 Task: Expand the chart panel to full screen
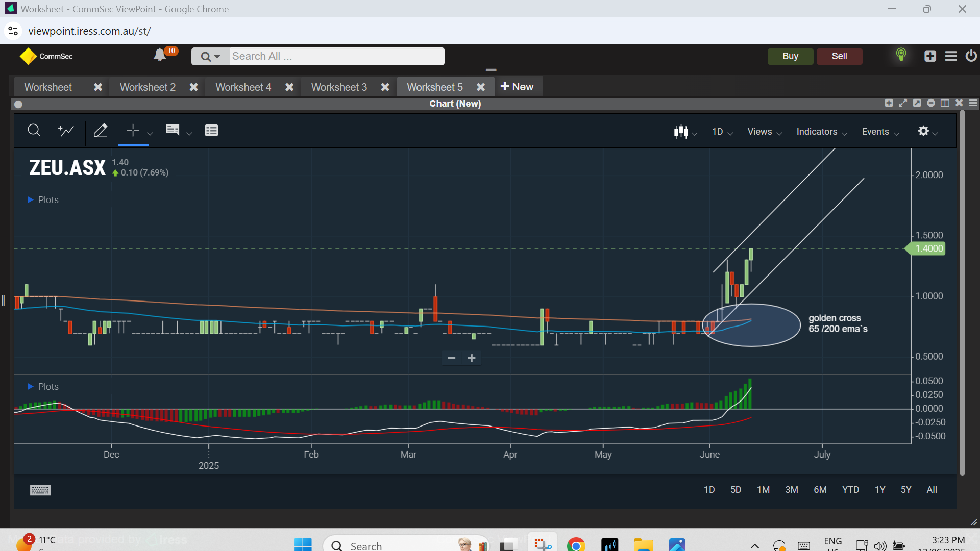[903, 103]
